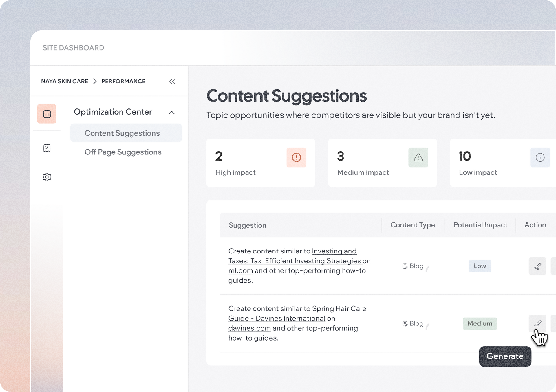Generate content for the Investing row
This screenshot has height=392, width=556.
[x=537, y=266]
